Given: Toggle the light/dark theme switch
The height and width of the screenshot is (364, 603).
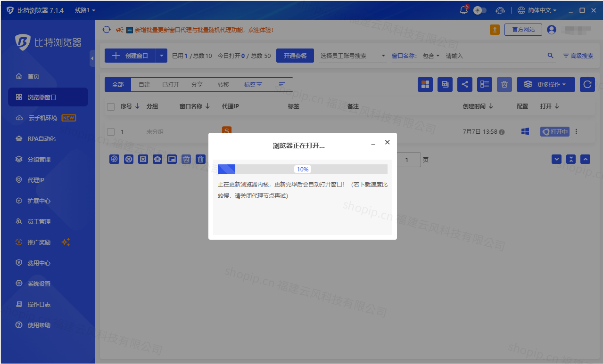Looking at the screenshot, I should (x=480, y=10).
